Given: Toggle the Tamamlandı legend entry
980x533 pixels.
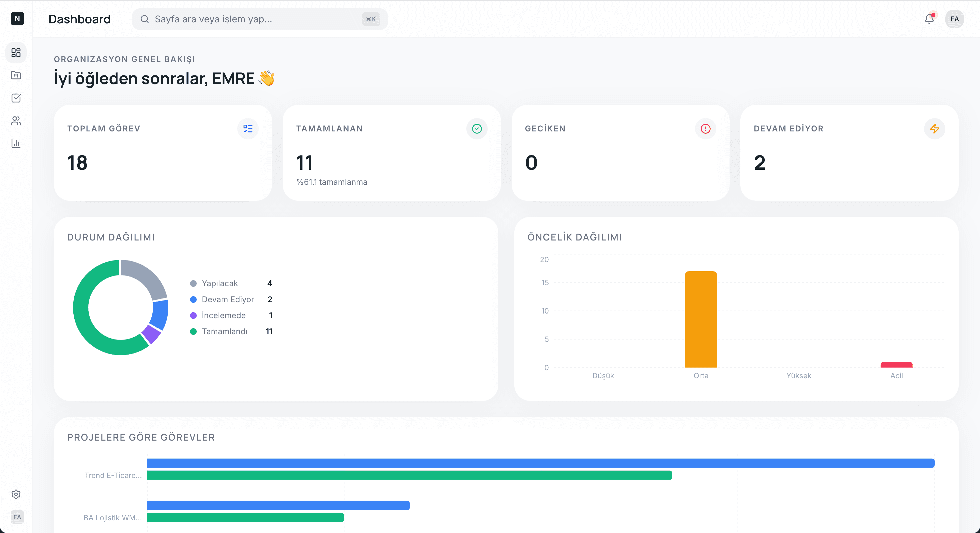Looking at the screenshot, I should (224, 331).
